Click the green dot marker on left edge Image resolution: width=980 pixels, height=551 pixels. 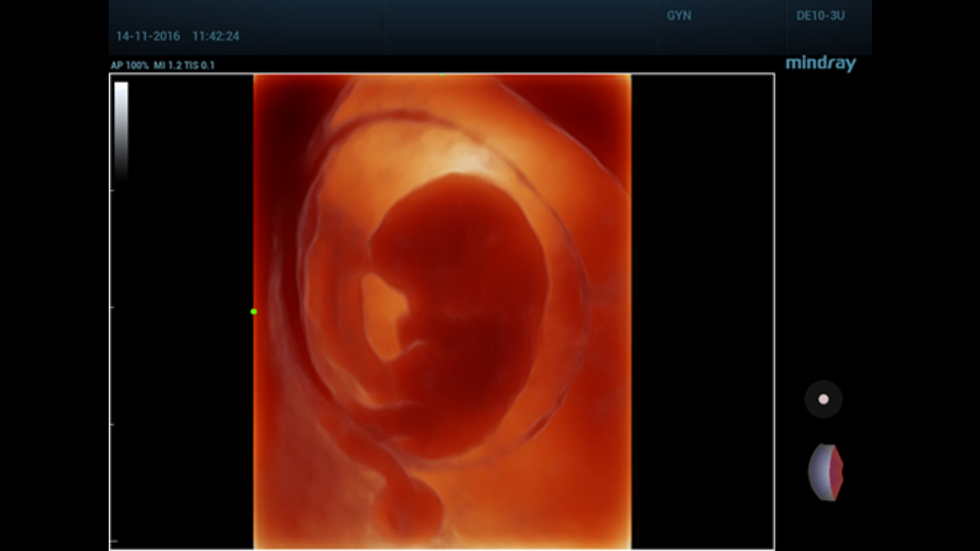(x=254, y=312)
